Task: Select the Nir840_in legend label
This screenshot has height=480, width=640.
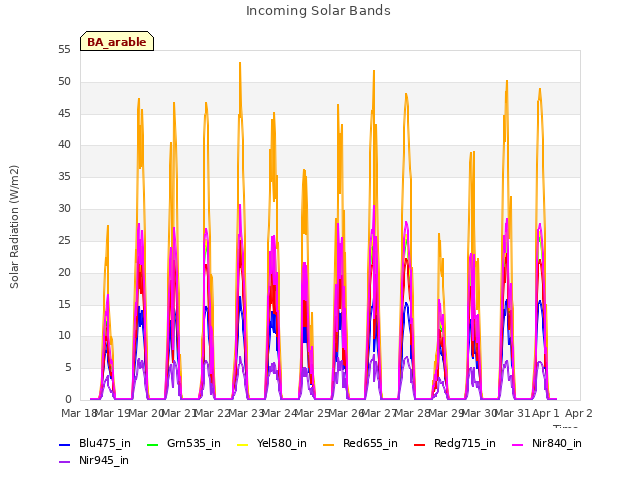Action: [x=557, y=444]
